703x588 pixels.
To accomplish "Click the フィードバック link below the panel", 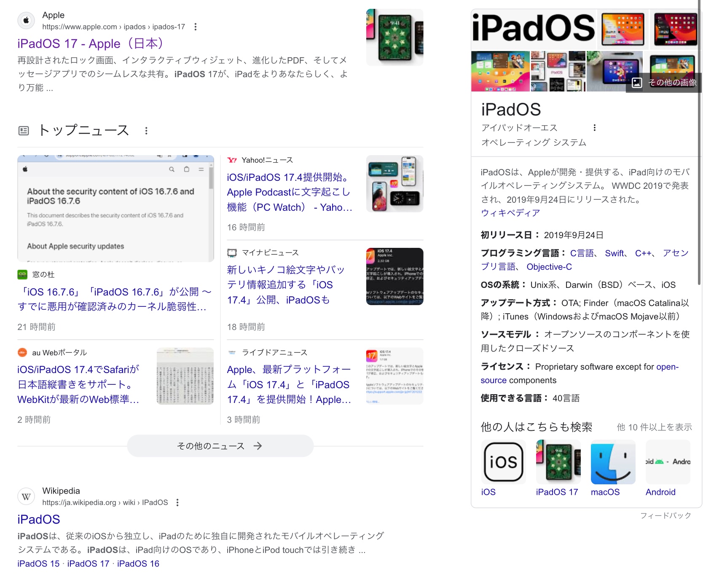I will 665,516.
